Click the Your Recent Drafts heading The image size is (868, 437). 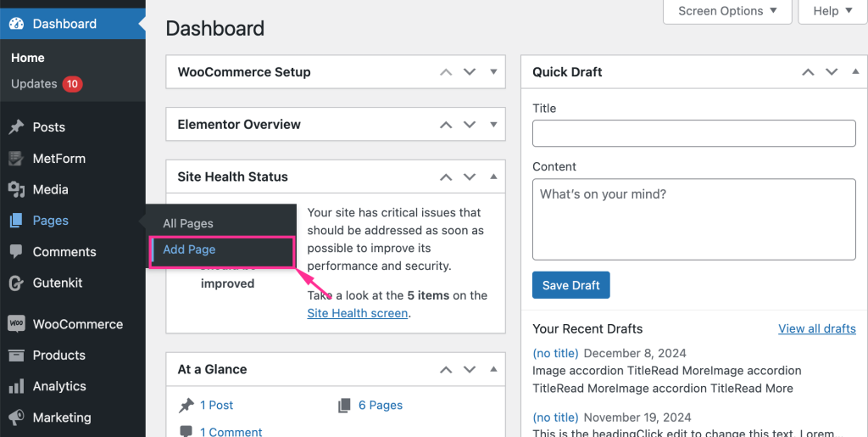pyautogui.click(x=587, y=329)
